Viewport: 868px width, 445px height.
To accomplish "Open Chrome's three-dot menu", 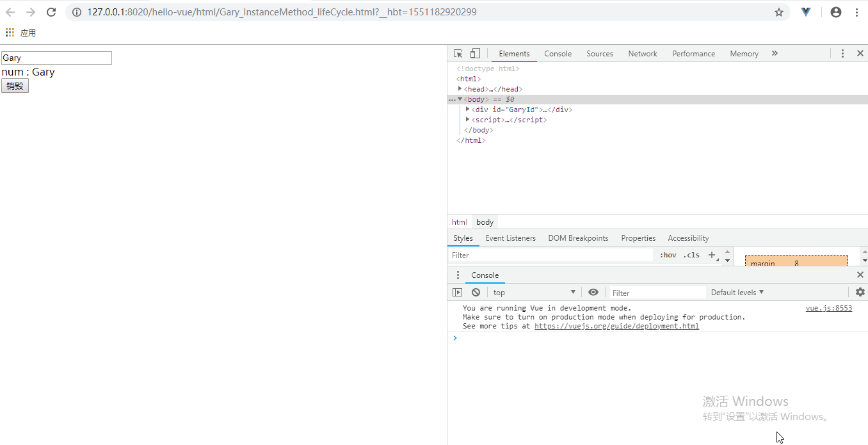I will point(856,12).
